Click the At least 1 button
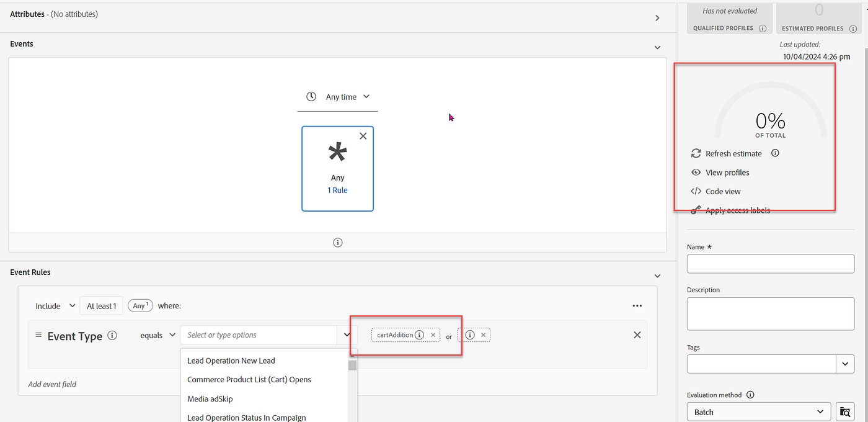This screenshot has width=868, height=422. click(102, 306)
